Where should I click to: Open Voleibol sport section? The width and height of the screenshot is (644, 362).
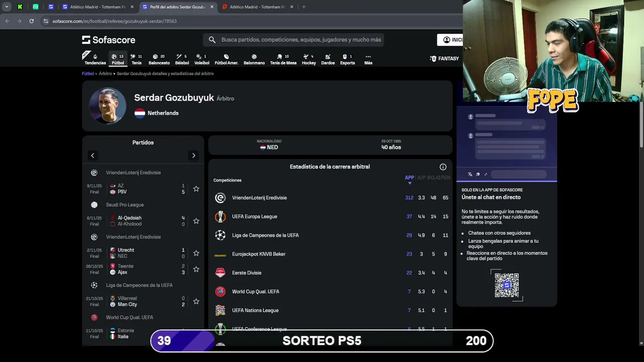point(202,59)
